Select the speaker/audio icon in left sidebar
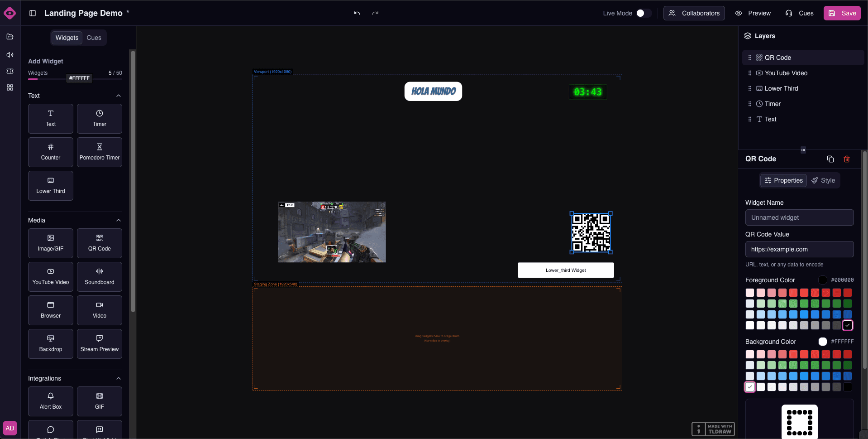Screen dimensions: 868x439 [10, 55]
